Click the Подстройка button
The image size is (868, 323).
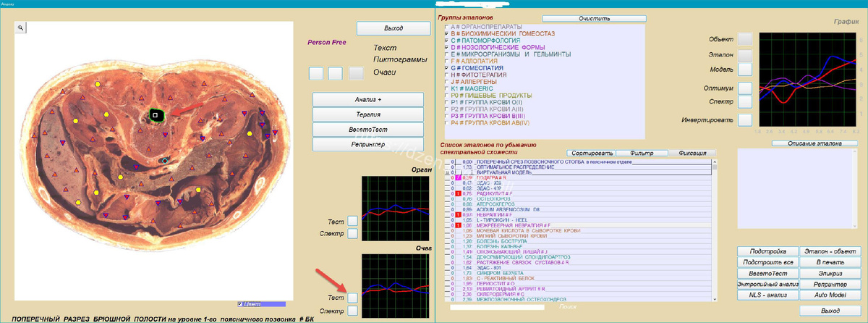(768, 251)
